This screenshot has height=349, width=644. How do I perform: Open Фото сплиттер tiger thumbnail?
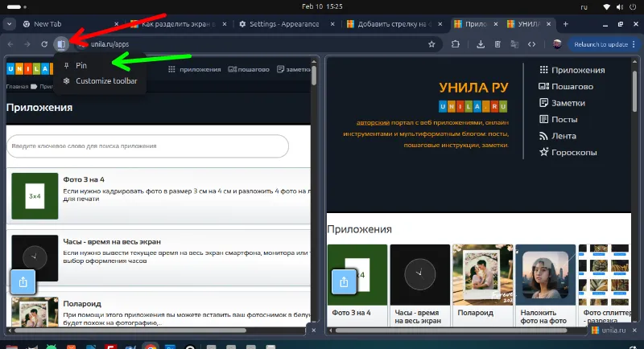(604, 275)
